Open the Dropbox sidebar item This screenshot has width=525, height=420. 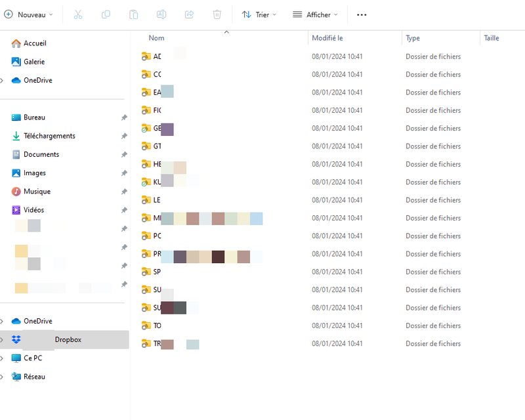pos(68,340)
